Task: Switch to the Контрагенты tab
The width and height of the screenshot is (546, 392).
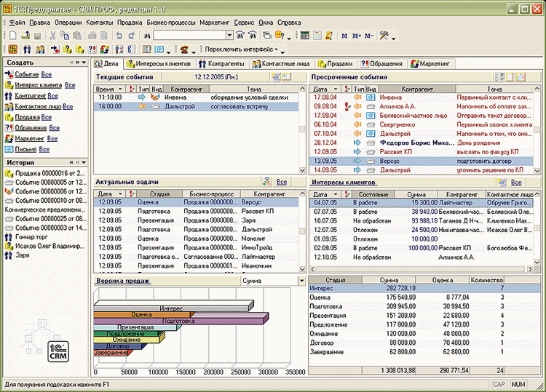Action: (x=221, y=64)
